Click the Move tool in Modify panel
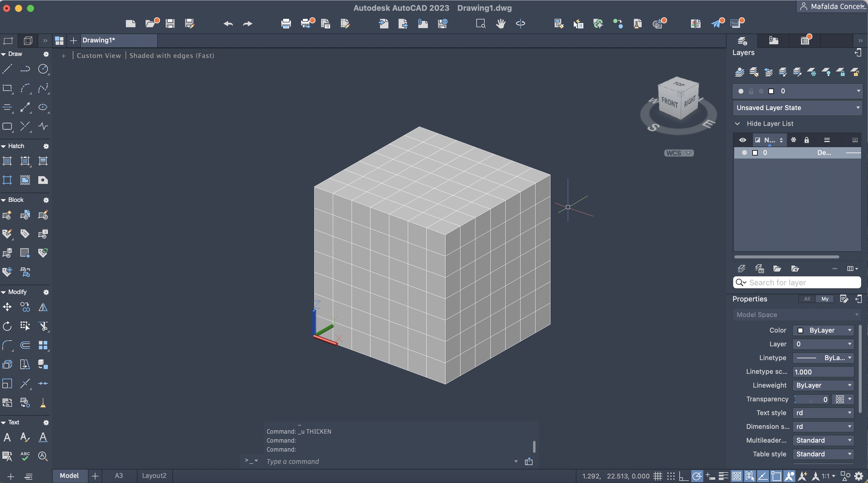The image size is (868, 483). point(7,307)
